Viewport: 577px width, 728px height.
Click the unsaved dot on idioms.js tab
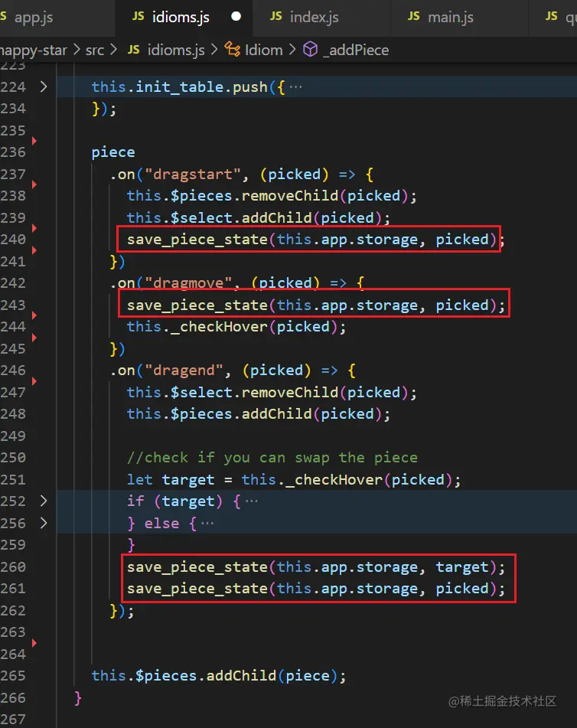[x=236, y=17]
